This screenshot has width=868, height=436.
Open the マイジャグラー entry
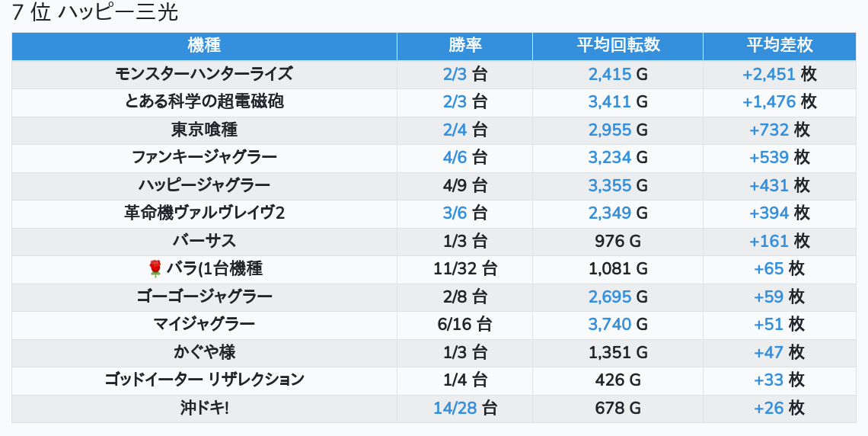coord(204,324)
